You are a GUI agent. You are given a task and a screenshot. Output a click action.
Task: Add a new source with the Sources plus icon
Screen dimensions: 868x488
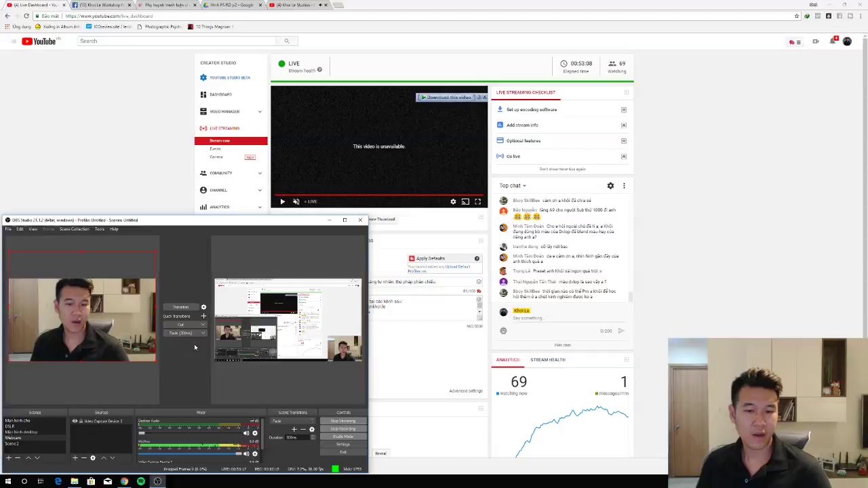point(75,458)
